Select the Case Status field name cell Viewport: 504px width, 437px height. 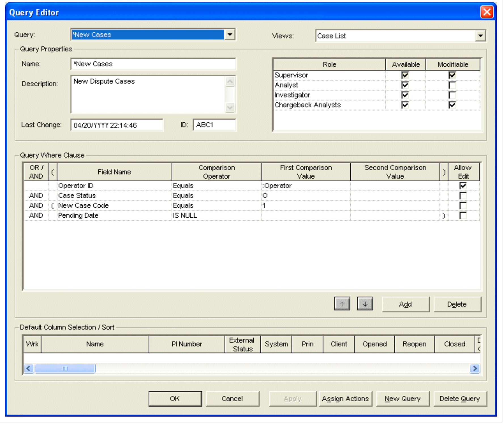coord(114,196)
